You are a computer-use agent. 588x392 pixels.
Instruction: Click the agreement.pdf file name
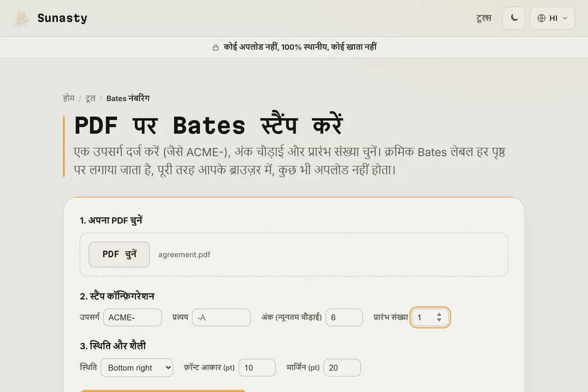pos(184,255)
